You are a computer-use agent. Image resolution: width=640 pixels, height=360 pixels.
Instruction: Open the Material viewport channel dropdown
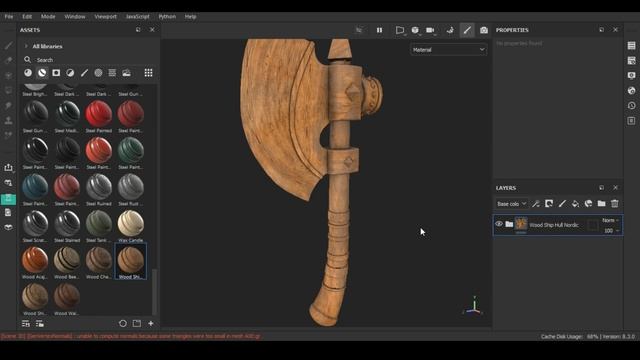[448, 50]
